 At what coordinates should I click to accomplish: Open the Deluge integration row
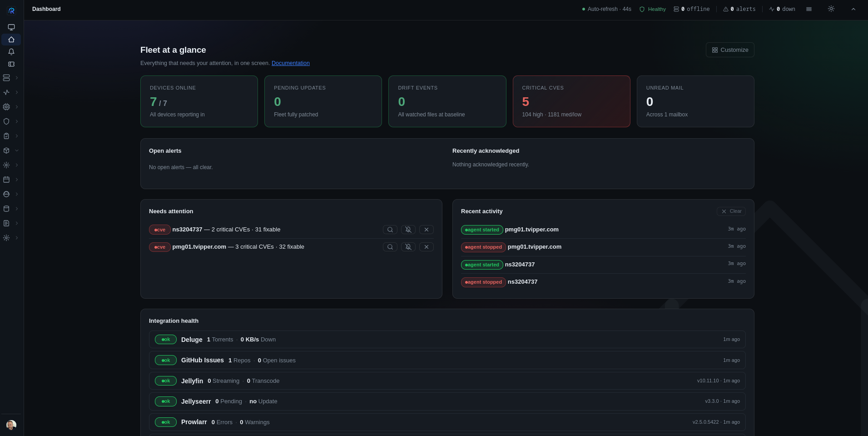point(447,340)
